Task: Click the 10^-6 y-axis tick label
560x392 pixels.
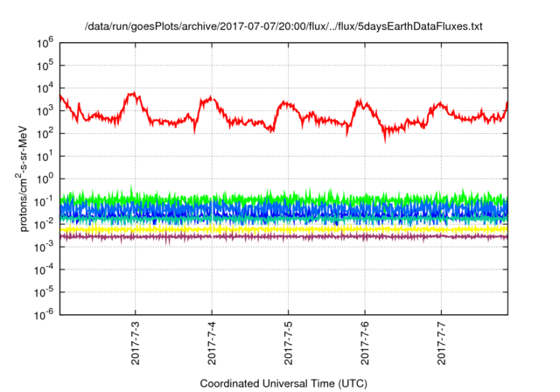Action: click(45, 314)
